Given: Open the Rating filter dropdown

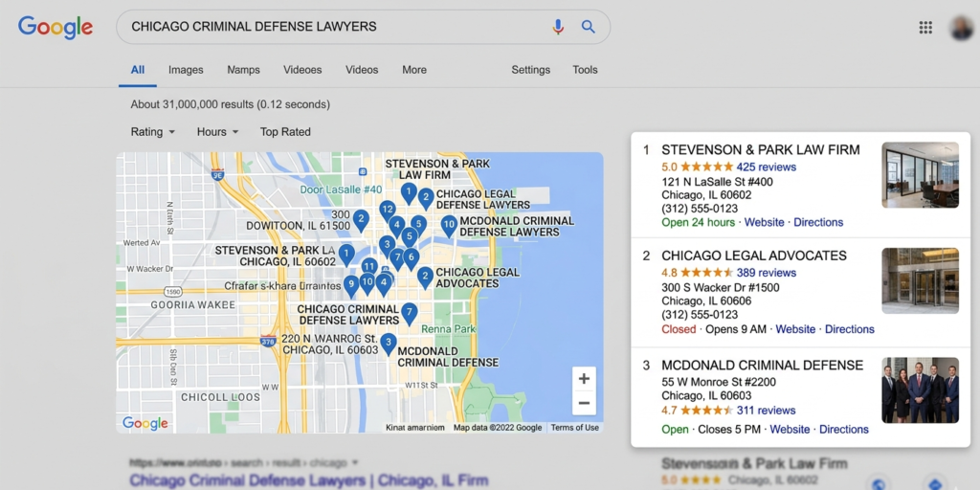Looking at the screenshot, I should point(152,132).
